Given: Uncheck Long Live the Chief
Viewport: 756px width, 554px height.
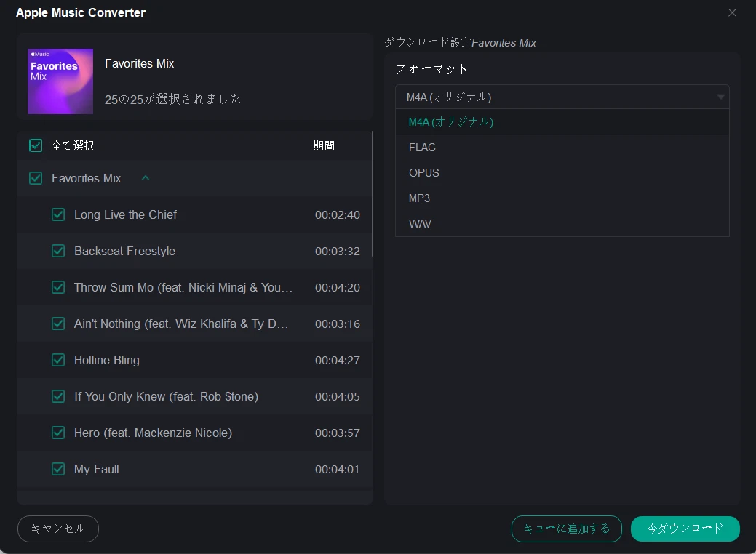Looking at the screenshot, I should pos(58,215).
